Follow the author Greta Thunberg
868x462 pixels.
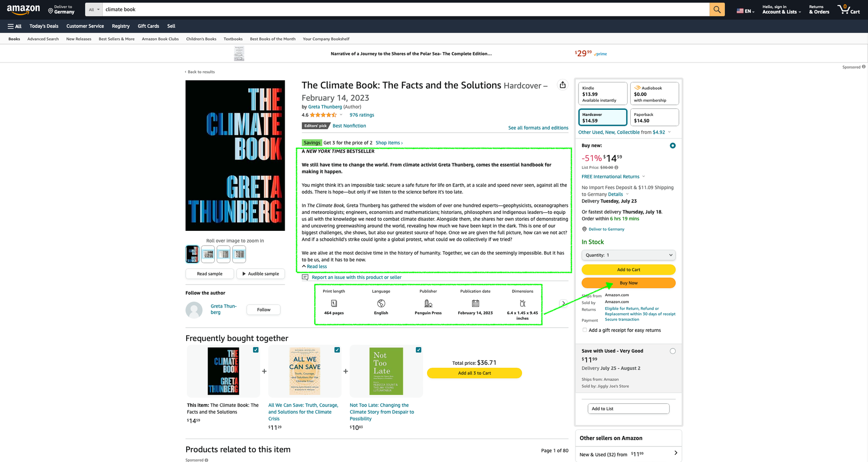point(263,310)
